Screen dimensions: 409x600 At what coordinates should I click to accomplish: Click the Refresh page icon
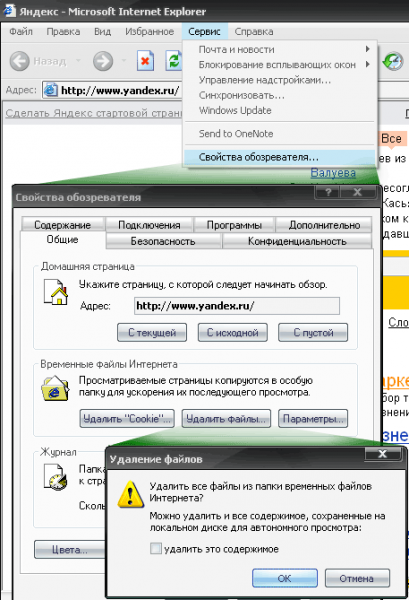[x=173, y=61]
